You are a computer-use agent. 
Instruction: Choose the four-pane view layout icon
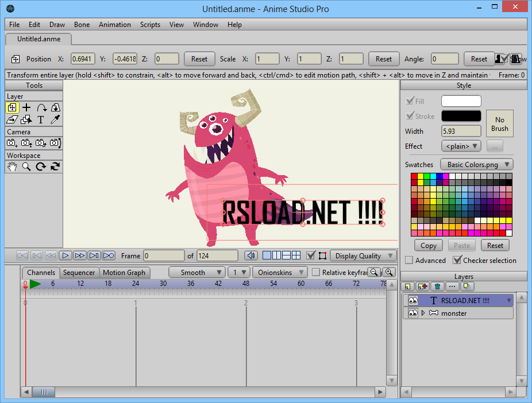click(296, 255)
